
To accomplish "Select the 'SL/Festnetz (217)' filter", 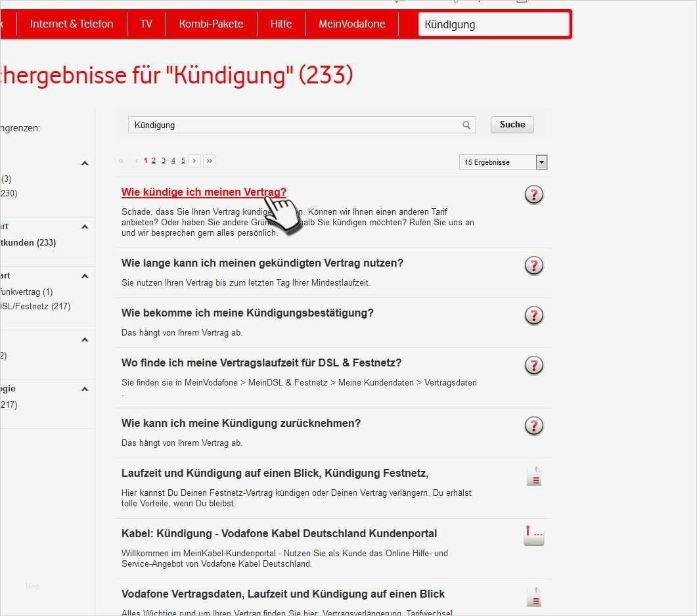I will point(35,306).
